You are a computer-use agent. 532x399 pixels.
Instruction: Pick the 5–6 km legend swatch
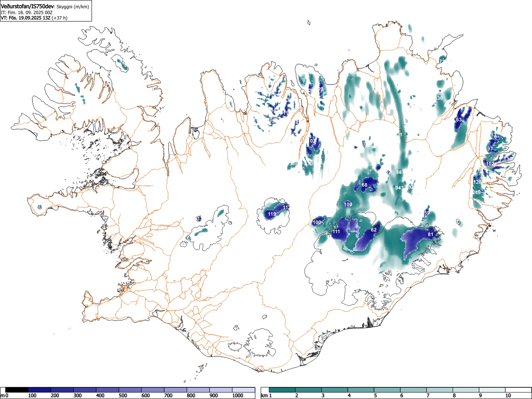pos(387,390)
